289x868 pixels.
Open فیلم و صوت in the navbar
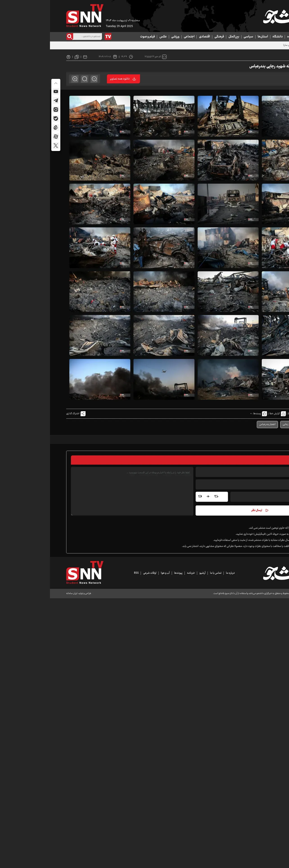click(147, 36)
